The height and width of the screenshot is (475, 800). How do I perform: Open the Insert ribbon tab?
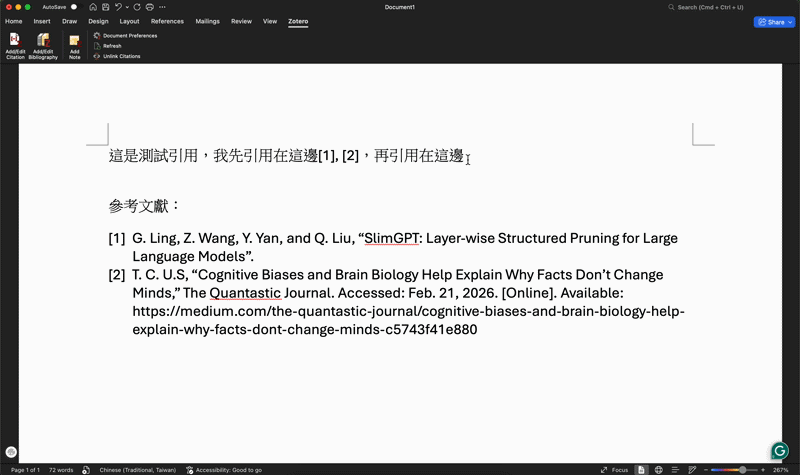click(x=42, y=21)
